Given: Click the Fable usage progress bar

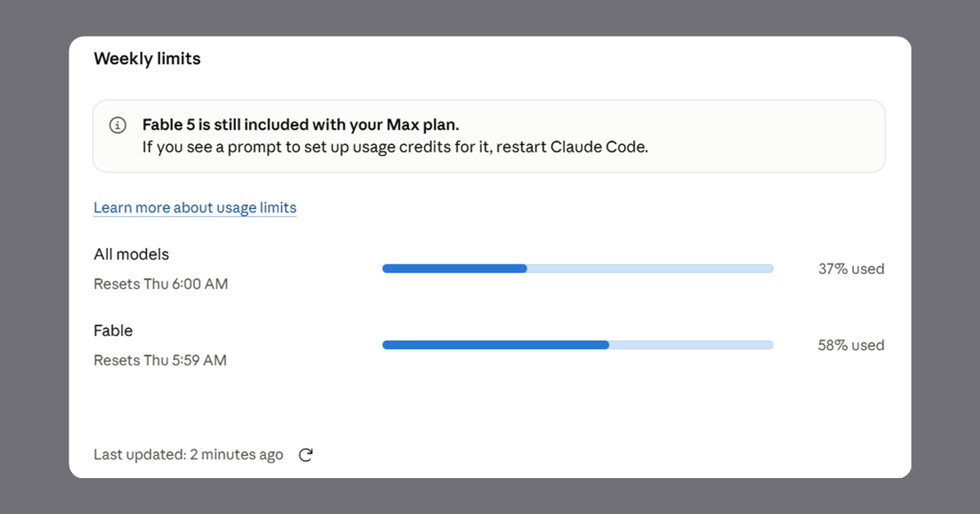Looking at the screenshot, I should tap(577, 345).
